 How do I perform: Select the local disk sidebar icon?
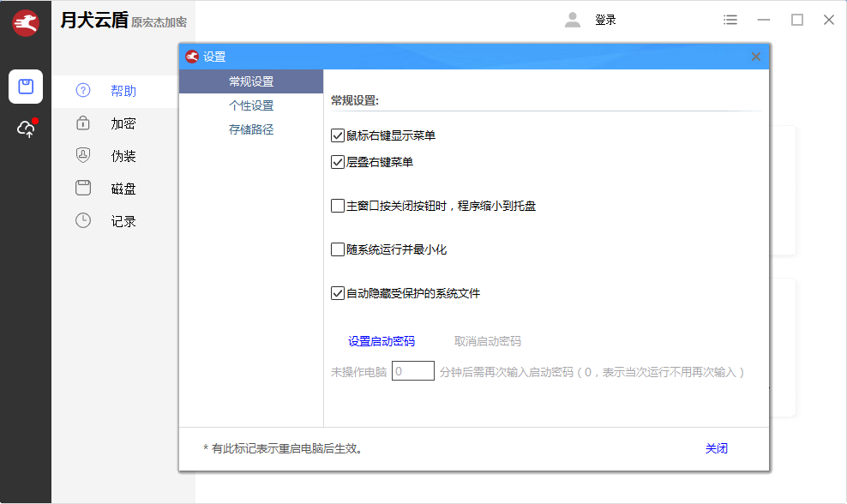pyautogui.click(x=26, y=87)
